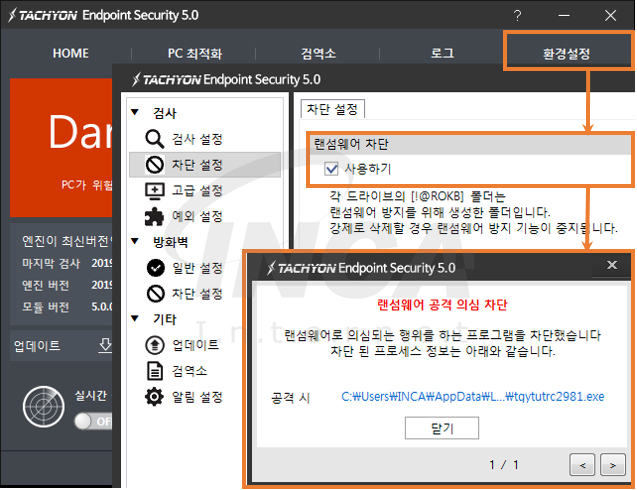The width and height of the screenshot is (637, 490).
Task: Enable the 랜섬웨어 차단 사용하기 checkbox
Action: 331,168
